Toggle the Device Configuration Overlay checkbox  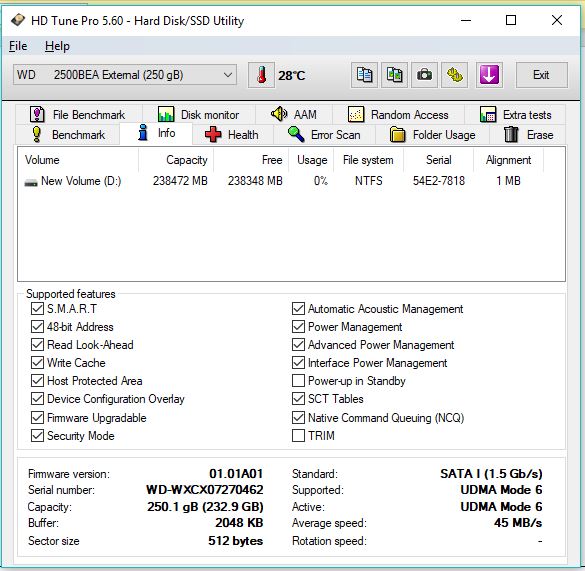tap(37, 399)
